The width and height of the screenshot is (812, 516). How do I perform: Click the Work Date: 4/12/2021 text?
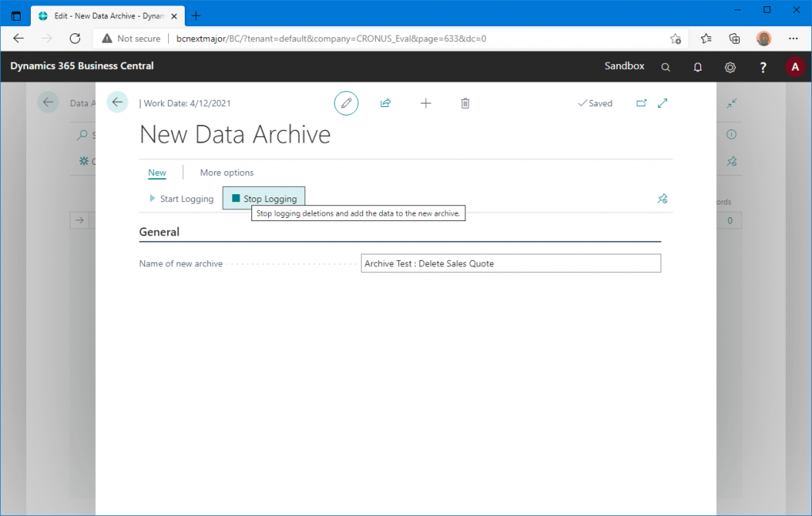point(187,103)
